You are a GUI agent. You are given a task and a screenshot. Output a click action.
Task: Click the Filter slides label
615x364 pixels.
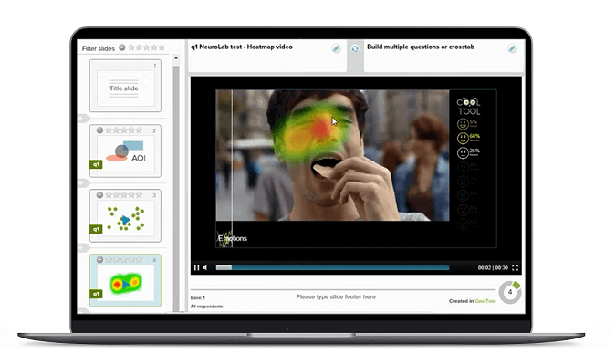98,48
